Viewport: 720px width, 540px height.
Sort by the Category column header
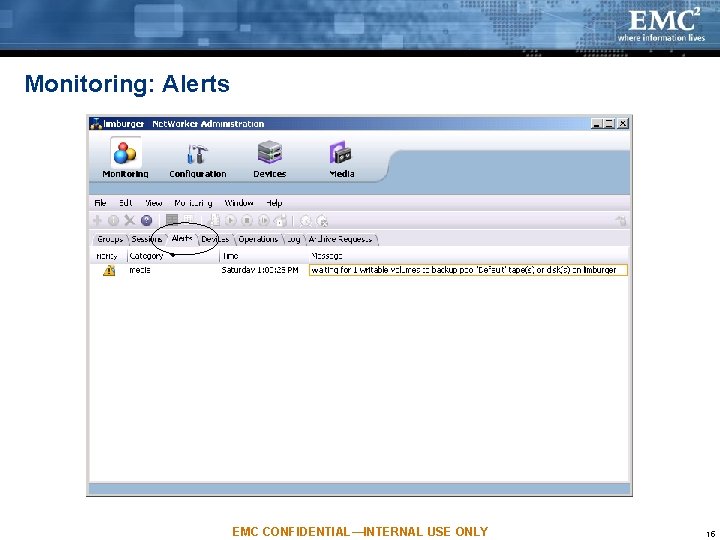173,256
